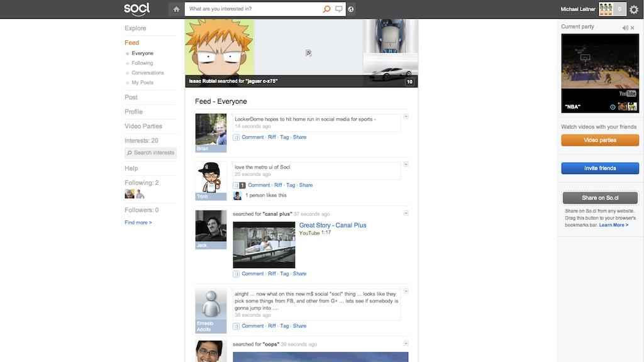Screen dimensions: 644x362
Task: Click the Socl logo
Action: tap(136, 9)
